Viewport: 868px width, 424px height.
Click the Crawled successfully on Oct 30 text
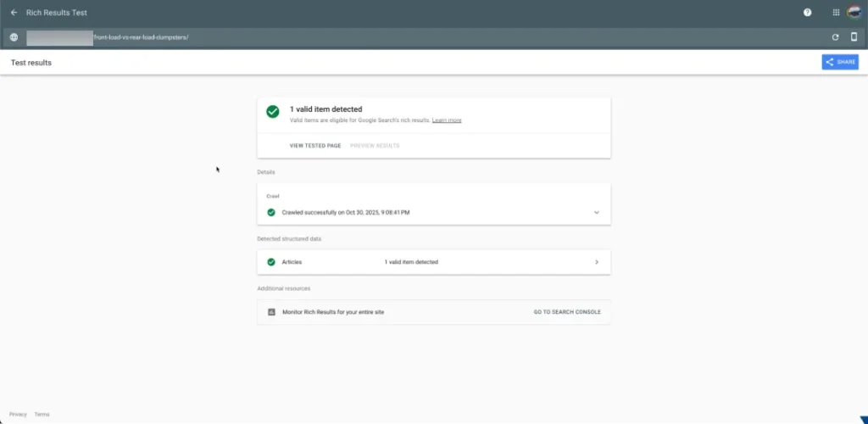(x=346, y=213)
